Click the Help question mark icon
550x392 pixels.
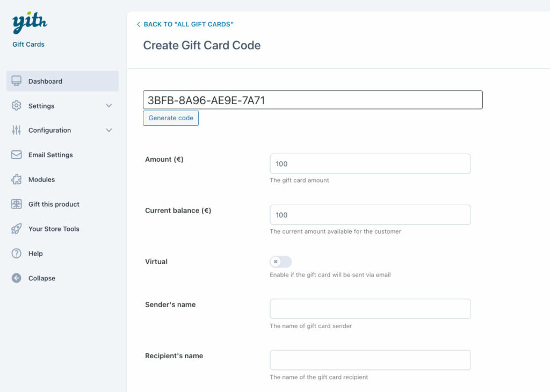16,253
